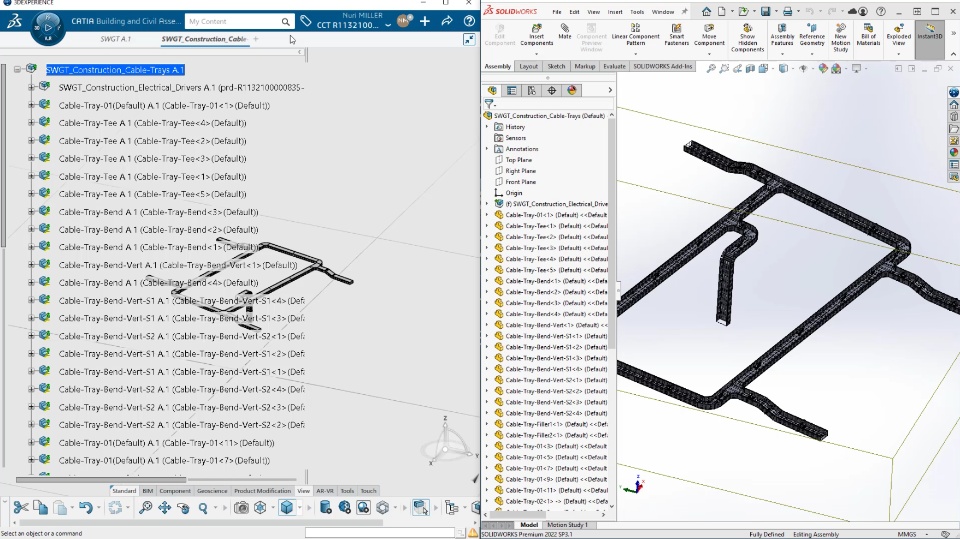This screenshot has width=960, height=539.
Task: Open SOLIDWORKS Tools menu
Action: 637,12
